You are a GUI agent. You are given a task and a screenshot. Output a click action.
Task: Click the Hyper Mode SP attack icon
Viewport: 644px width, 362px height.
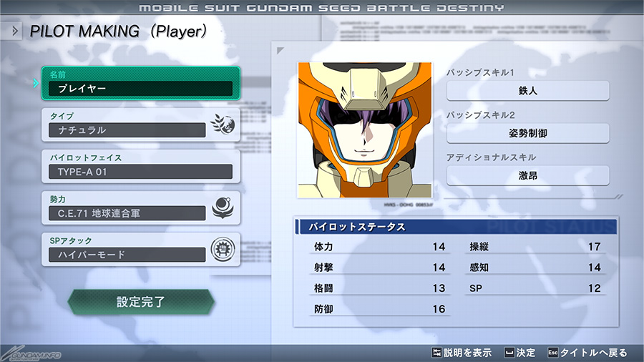pos(223,250)
